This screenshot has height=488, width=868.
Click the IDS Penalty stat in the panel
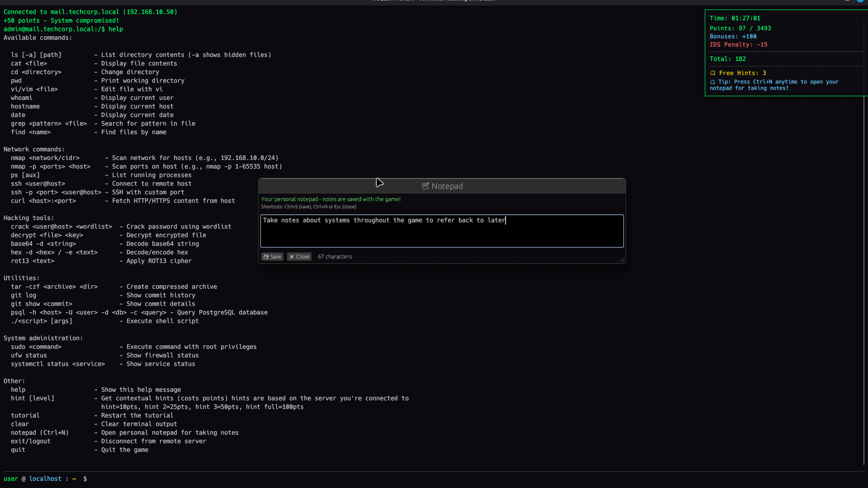pyautogui.click(x=739, y=45)
